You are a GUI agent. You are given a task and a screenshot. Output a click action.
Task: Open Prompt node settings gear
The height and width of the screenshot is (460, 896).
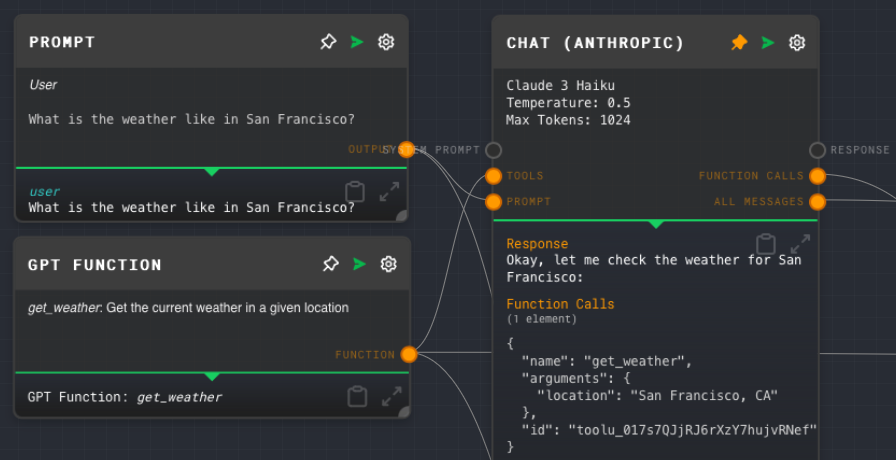386,42
